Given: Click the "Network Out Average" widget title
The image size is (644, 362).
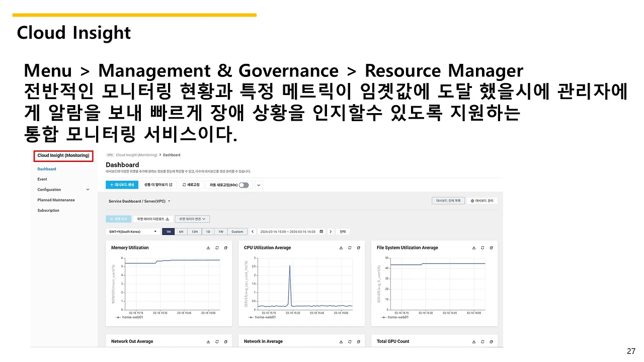Looking at the screenshot, I should tap(132, 341).
